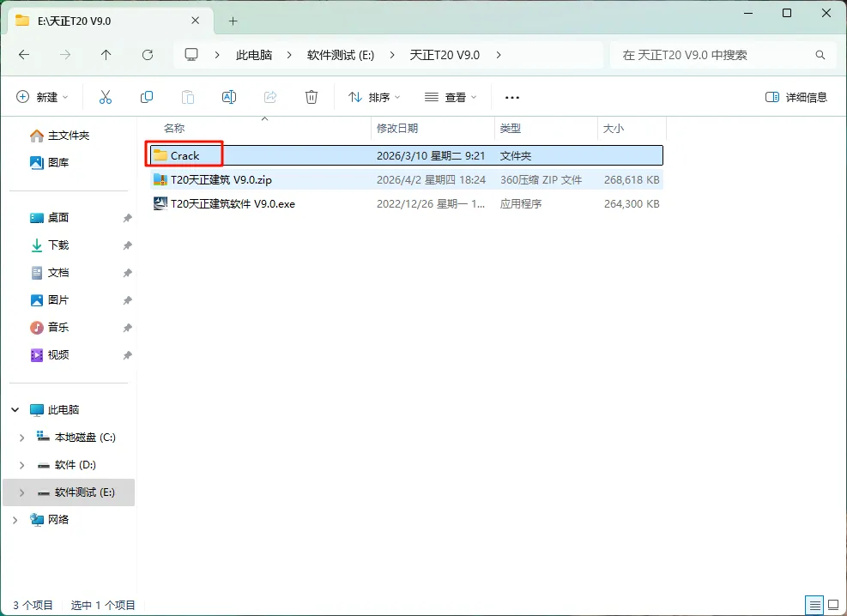Toggle the 详细信息 details pane
Screen dimensions: 847x616
click(796, 97)
